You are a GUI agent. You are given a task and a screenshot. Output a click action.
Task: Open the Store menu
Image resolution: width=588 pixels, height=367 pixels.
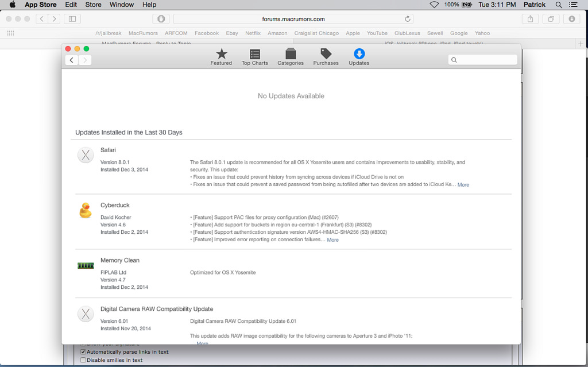pos(93,5)
